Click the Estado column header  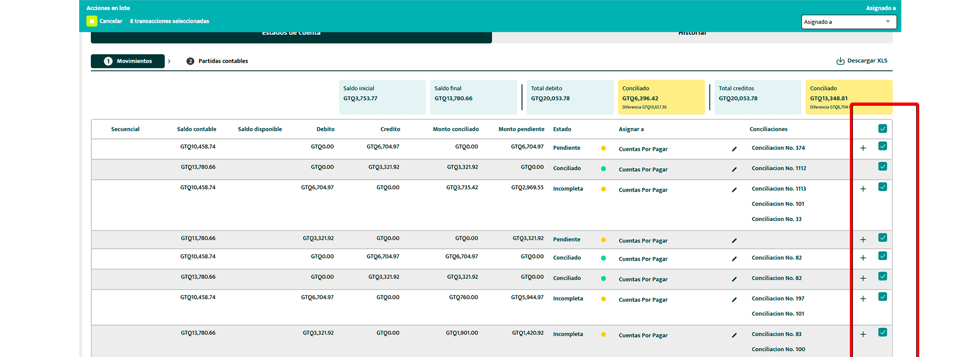(x=562, y=129)
